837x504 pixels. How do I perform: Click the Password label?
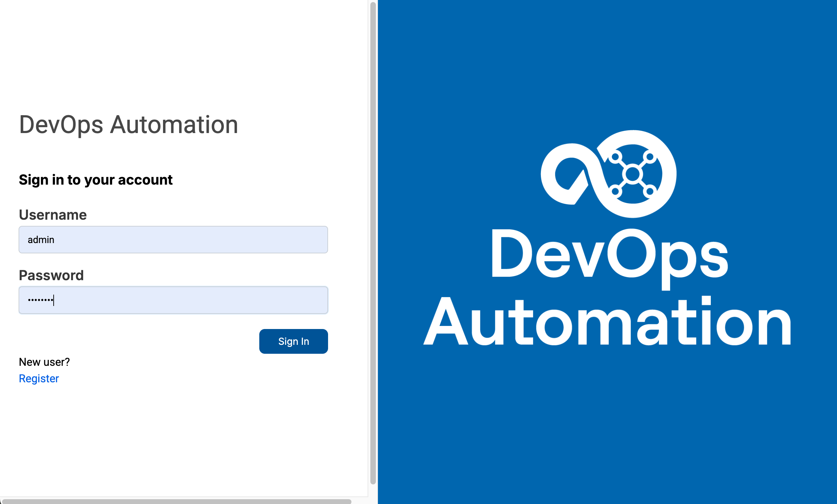51,275
